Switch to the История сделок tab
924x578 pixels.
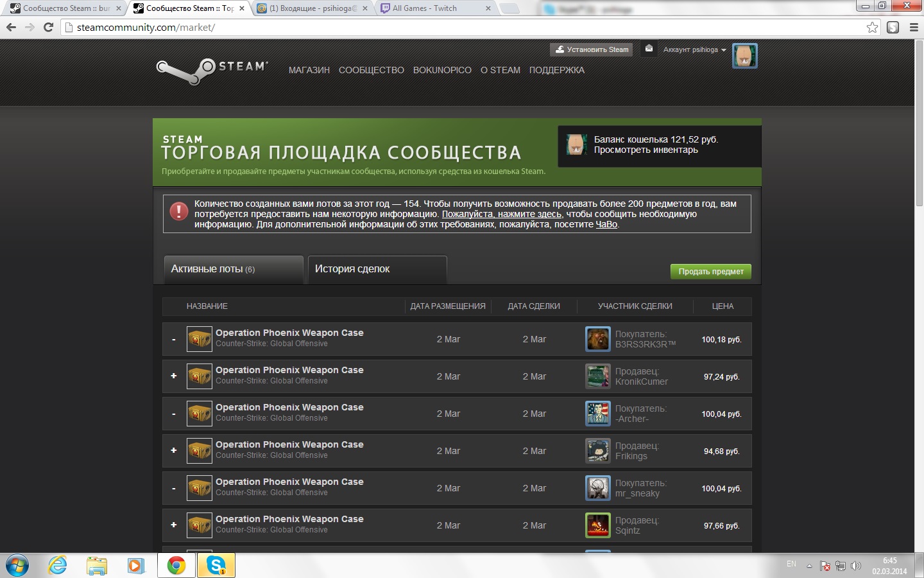tap(377, 269)
